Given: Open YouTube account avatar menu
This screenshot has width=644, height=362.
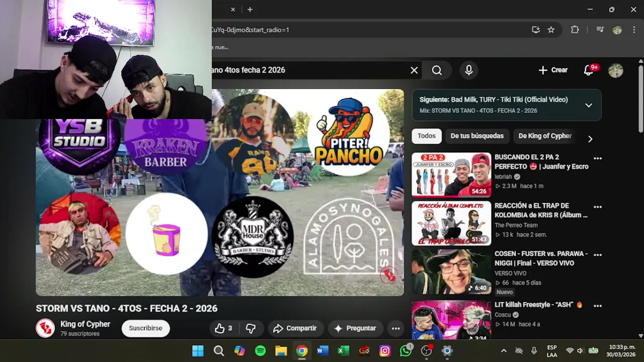Looking at the screenshot, I should click(615, 70).
